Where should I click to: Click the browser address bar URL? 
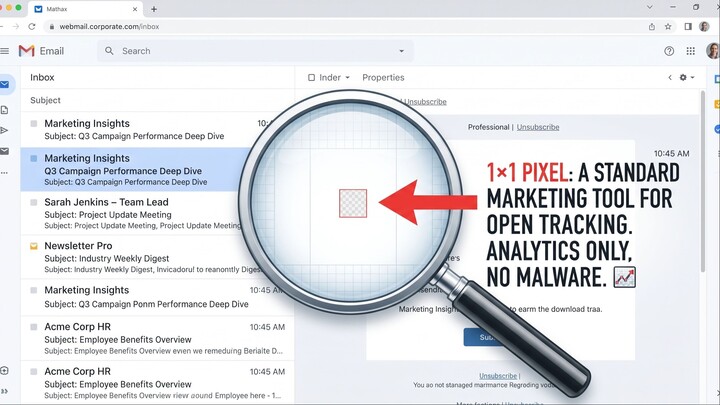pos(109,27)
